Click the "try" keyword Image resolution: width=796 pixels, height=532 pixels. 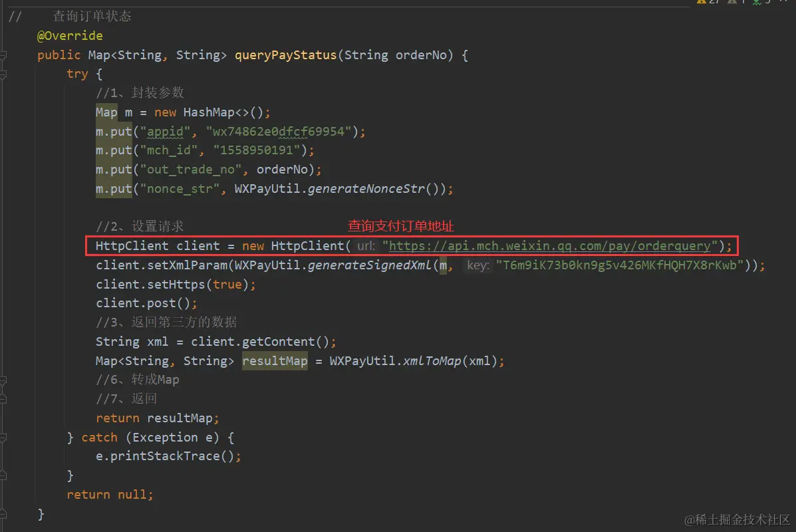tap(77, 74)
